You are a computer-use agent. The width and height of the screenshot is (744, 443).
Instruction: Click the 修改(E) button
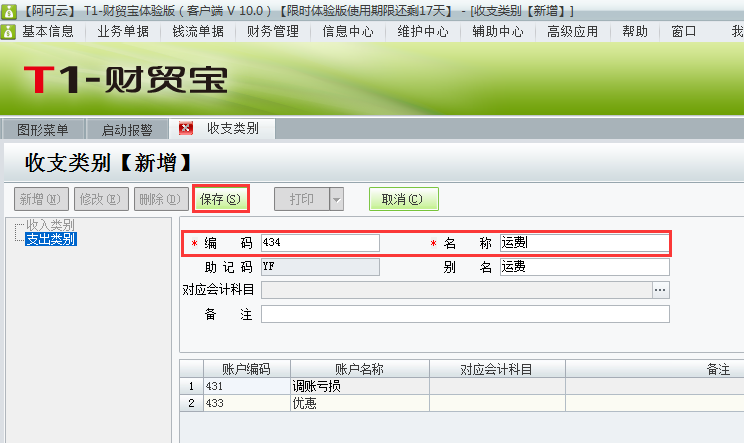click(101, 199)
